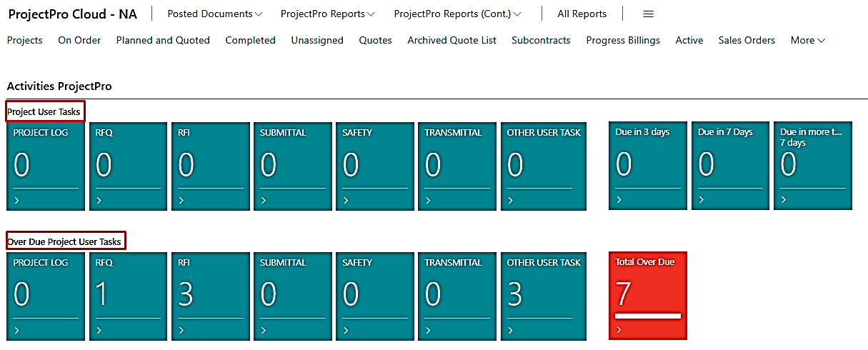Open red Total Over Due tile
The image size is (868, 350).
click(x=648, y=296)
